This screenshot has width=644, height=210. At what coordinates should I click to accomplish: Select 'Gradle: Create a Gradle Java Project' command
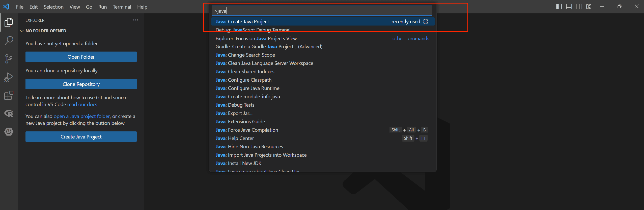click(x=323, y=46)
